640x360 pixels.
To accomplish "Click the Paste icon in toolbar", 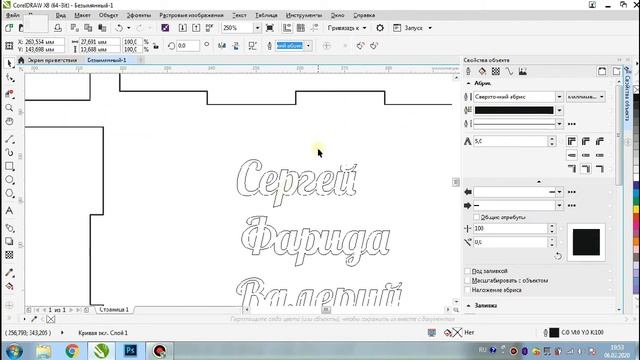I will click(x=102, y=28).
